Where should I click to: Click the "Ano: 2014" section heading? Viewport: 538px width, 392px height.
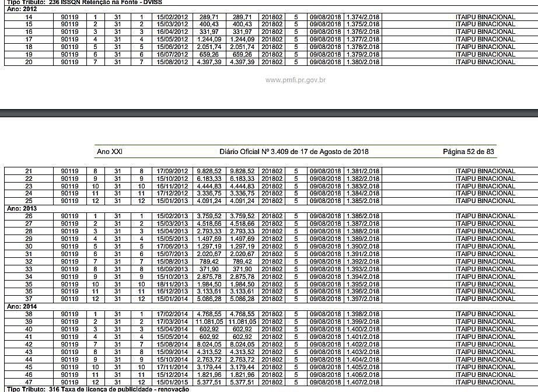(x=22, y=307)
